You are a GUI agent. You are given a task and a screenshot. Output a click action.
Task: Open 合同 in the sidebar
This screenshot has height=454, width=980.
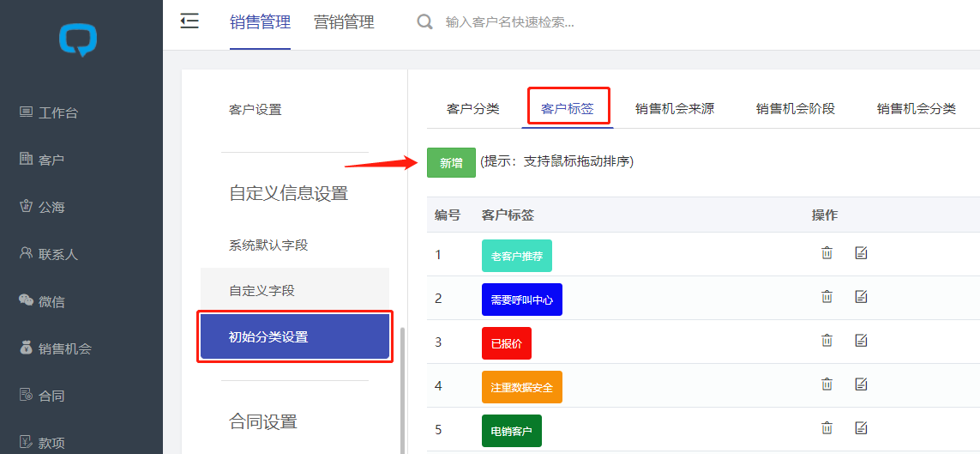[x=42, y=396]
